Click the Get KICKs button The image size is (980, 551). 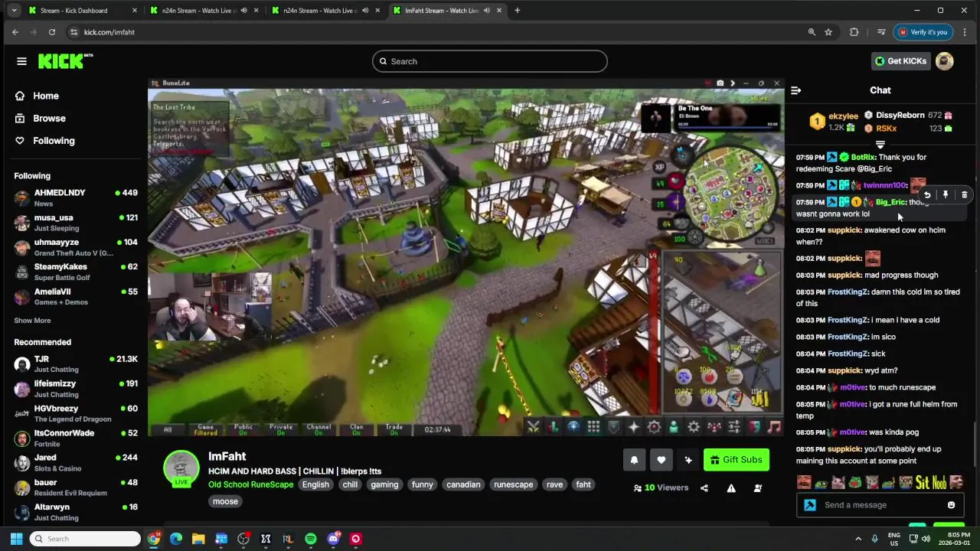point(901,61)
